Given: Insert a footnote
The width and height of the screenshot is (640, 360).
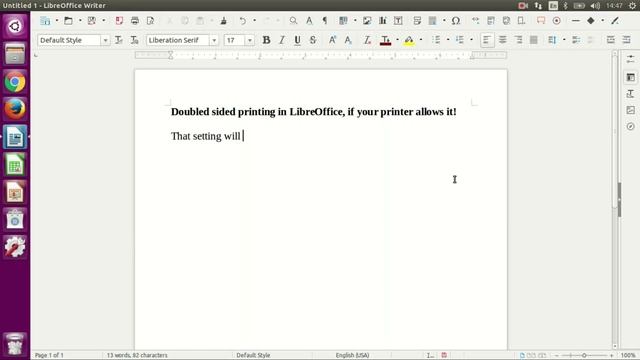Looking at the screenshot, I should 491,20.
